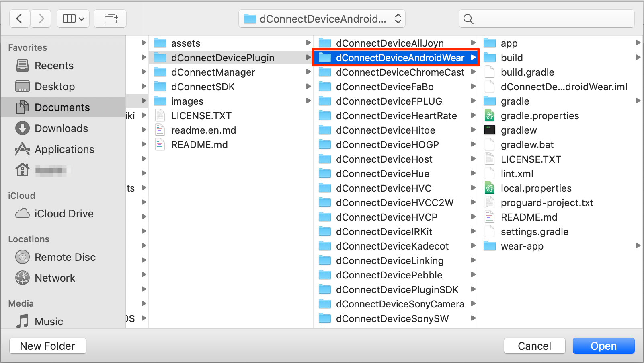The height and width of the screenshot is (363, 644).
Task: Click the Applications sidebar icon
Action: click(x=23, y=149)
